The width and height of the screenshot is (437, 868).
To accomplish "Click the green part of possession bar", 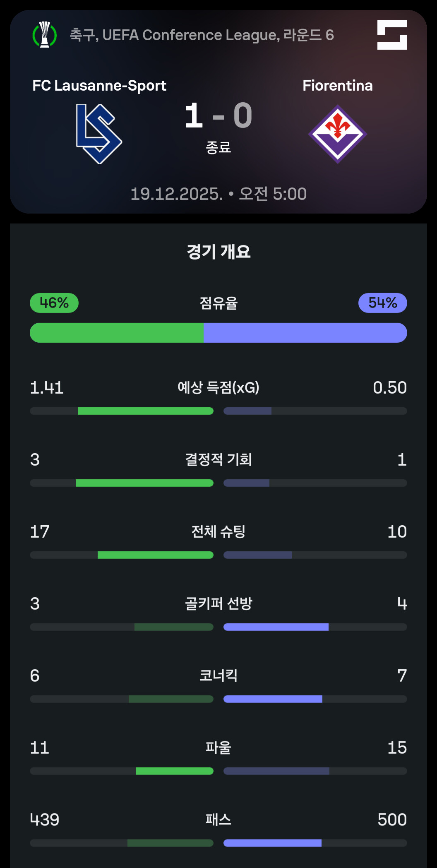I will coord(117,333).
